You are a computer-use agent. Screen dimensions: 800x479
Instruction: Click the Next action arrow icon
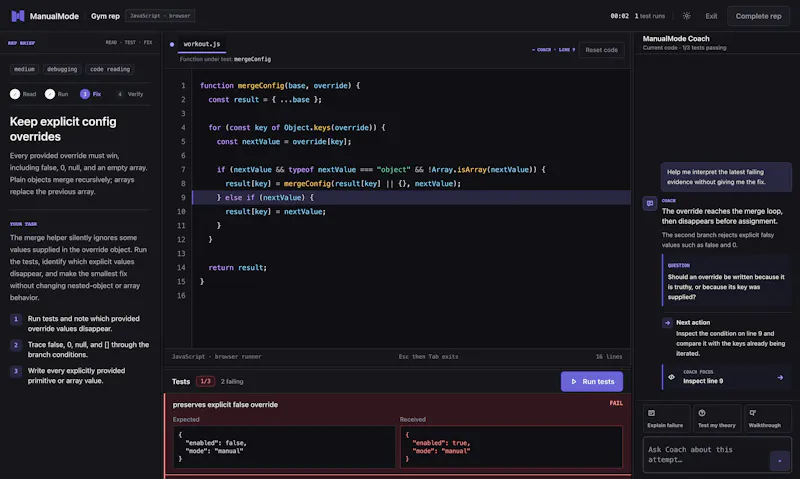coord(667,322)
